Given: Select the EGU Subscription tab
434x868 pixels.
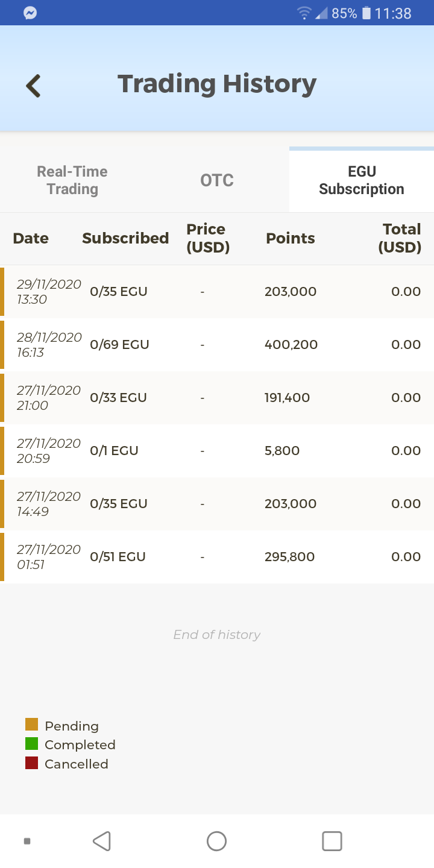Looking at the screenshot, I should [362, 180].
